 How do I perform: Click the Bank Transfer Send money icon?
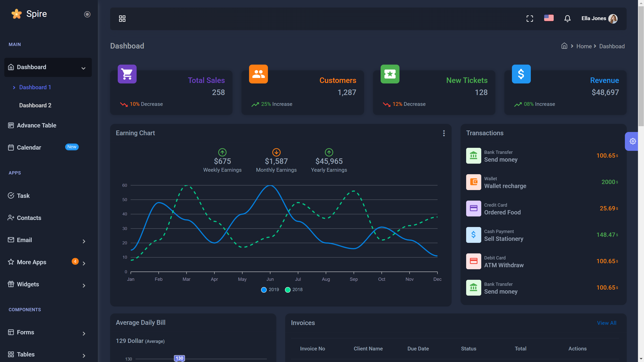[474, 156]
